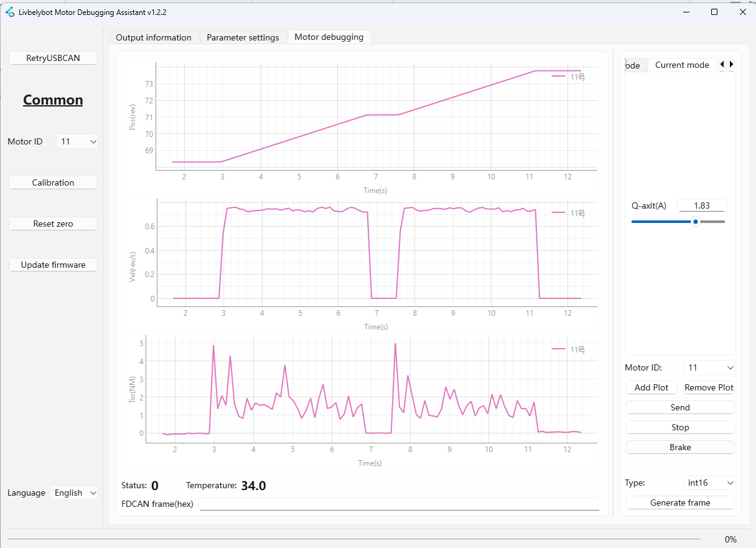Expand Motor ID dropdown above Add Plot
The width and height of the screenshot is (756, 548).
click(x=709, y=368)
